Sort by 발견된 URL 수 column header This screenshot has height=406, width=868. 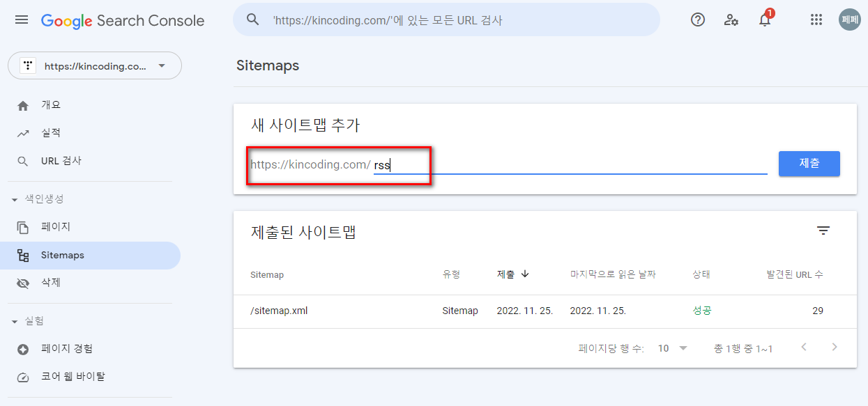(x=795, y=274)
